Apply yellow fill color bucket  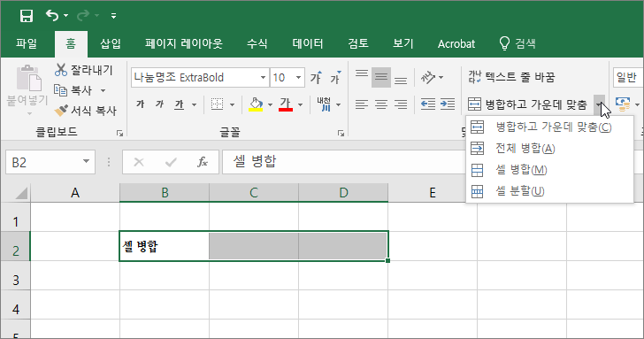tap(256, 104)
